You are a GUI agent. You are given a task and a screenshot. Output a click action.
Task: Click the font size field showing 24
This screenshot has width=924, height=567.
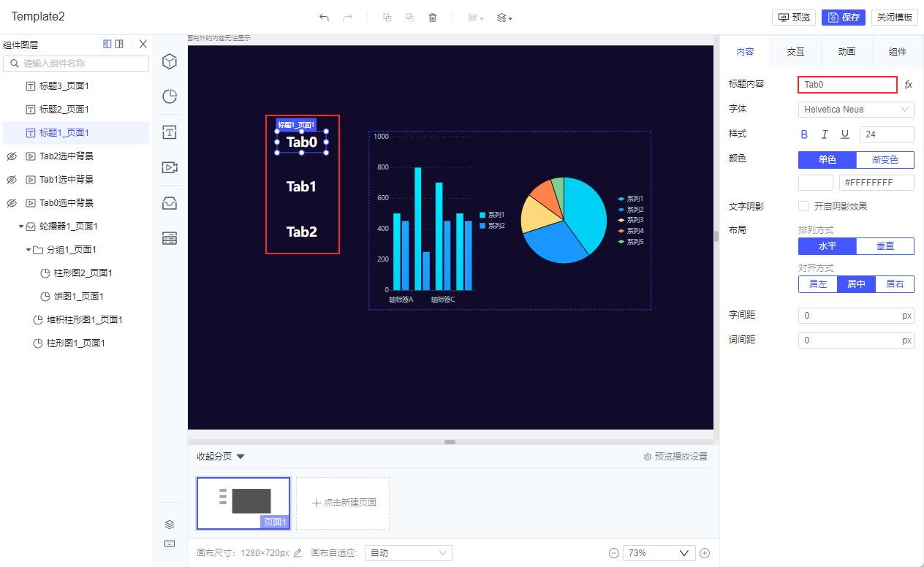click(887, 134)
